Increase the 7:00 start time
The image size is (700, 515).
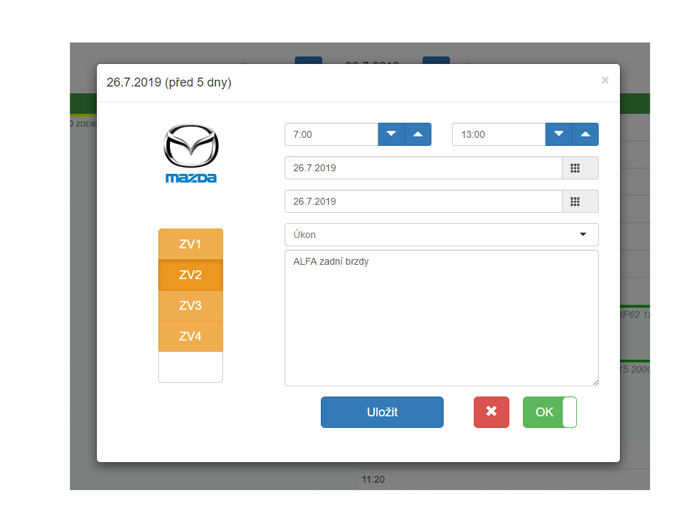[418, 134]
